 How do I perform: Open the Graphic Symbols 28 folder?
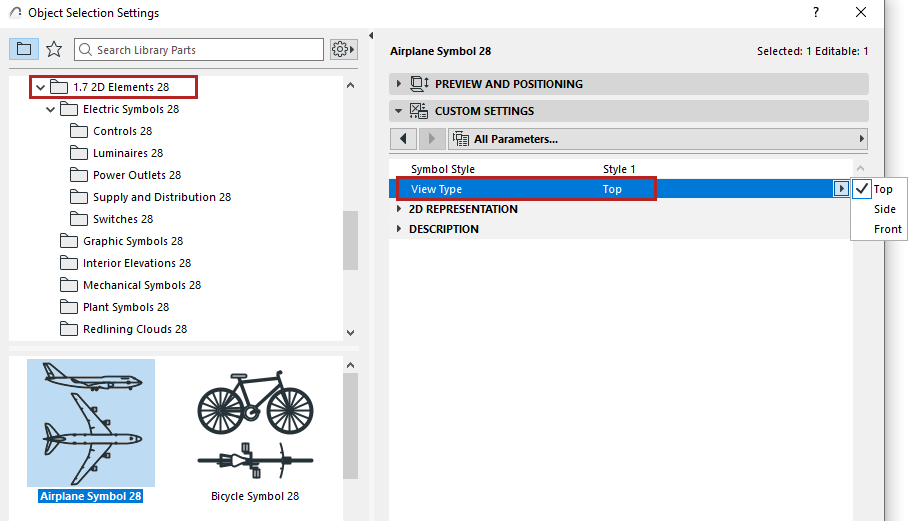tap(133, 241)
